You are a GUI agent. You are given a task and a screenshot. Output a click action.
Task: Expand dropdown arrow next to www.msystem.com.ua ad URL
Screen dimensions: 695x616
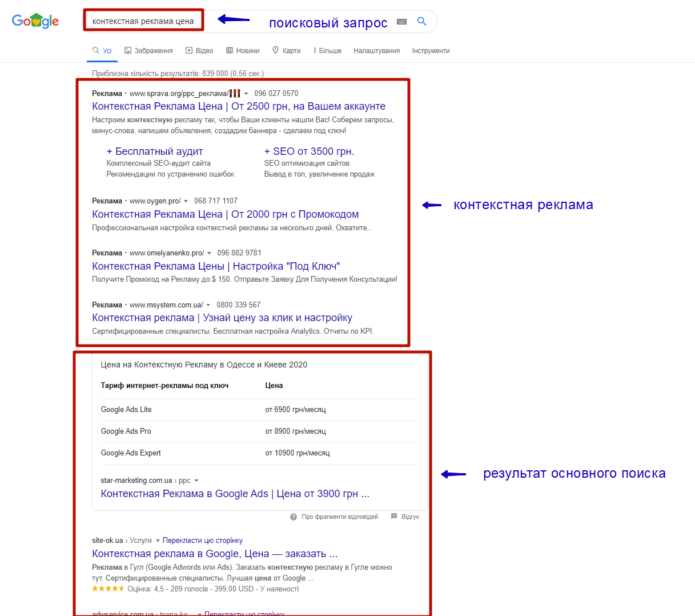click(x=208, y=305)
